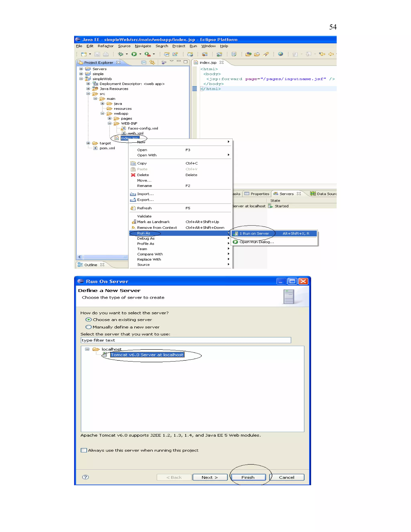The image size is (411, 532).
Task: Select pom.xml in Project Explorer
Action: (x=107, y=148)
